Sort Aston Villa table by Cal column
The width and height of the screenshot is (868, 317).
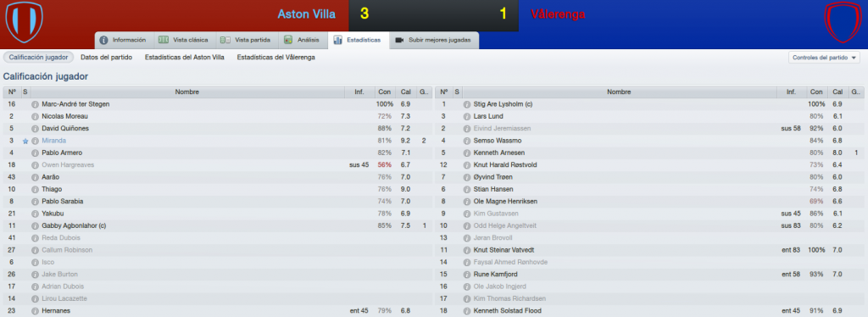tap(405, 92)
